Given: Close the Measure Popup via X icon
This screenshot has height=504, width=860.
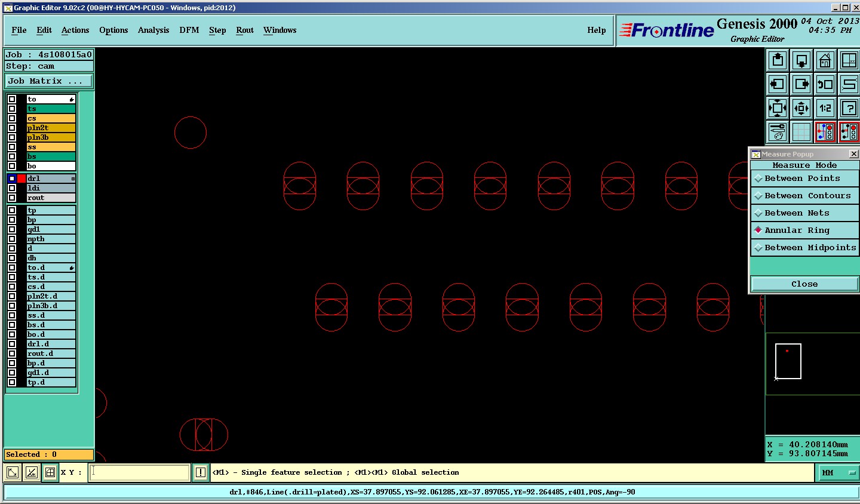Looking at the screenshot, I should pyautogui.click(x=853, y=154).
